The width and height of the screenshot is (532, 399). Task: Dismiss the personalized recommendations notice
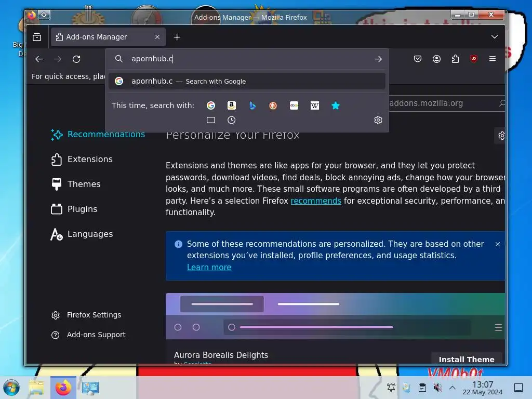point(497,244)
